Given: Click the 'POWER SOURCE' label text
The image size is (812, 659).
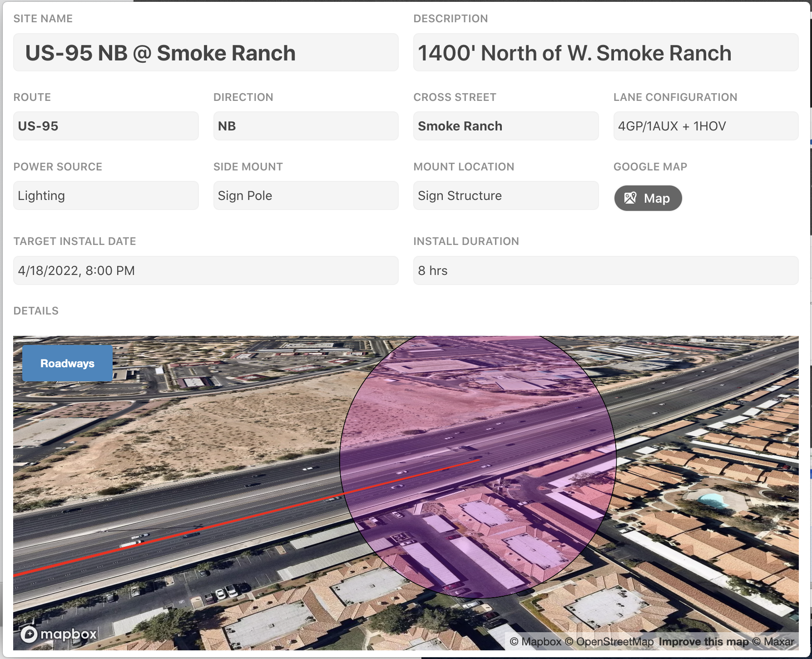Looking at the screenshot, I should click(x=58, y=167).
